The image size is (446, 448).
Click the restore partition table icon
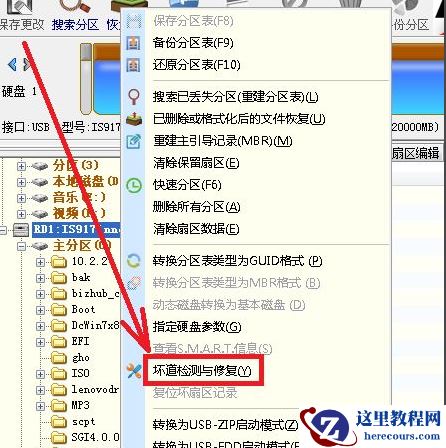pyautogui.click(x=133, y=65)
